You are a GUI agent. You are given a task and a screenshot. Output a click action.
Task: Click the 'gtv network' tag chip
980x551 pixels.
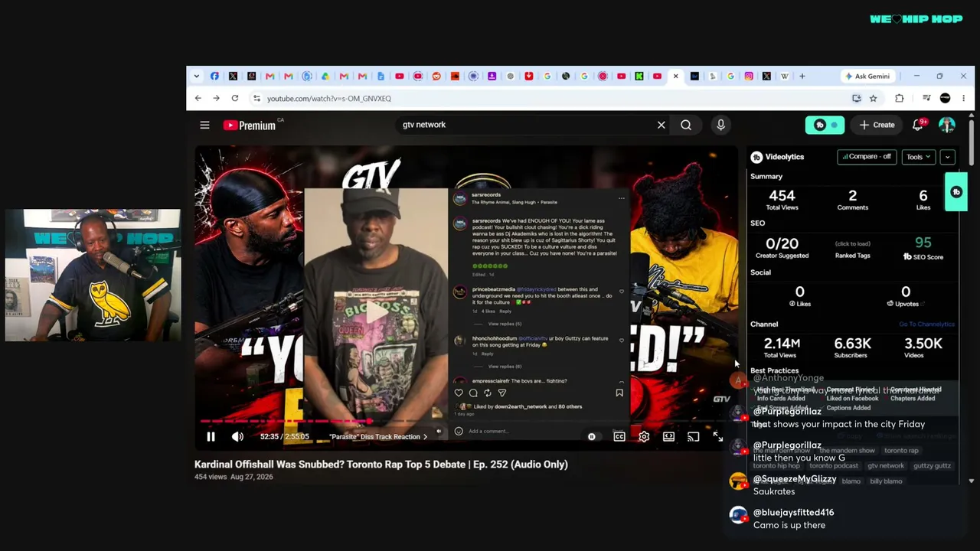pos(886,465)
